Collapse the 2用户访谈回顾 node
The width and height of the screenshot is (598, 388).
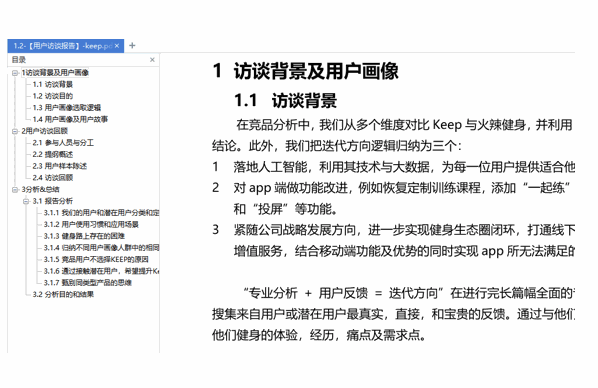(x=15, y=131)
